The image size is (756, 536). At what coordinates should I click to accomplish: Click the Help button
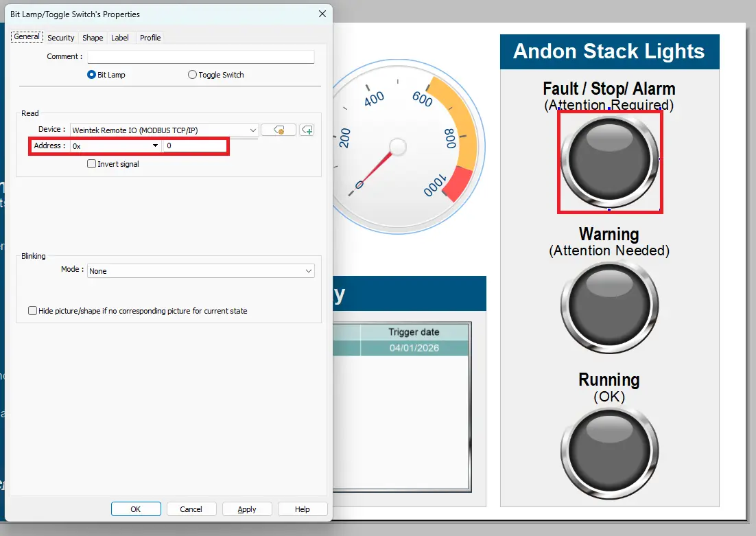pyautogui.click(x=302, y=509)
